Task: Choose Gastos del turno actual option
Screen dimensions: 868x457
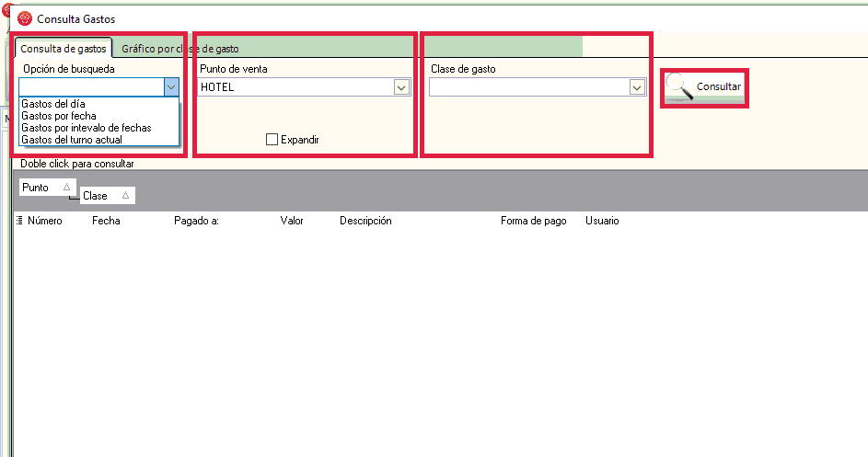Action: [x=71, y=140]
